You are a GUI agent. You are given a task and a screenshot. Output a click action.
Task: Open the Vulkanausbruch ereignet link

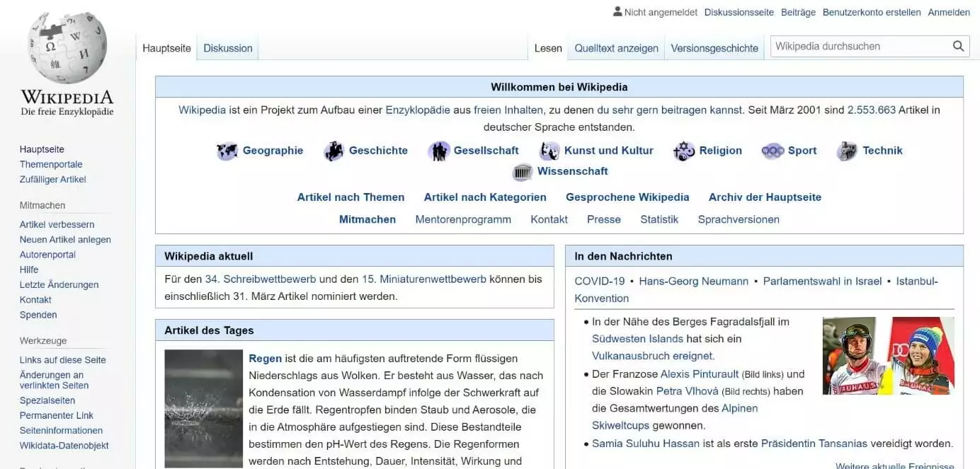[654, 356]
